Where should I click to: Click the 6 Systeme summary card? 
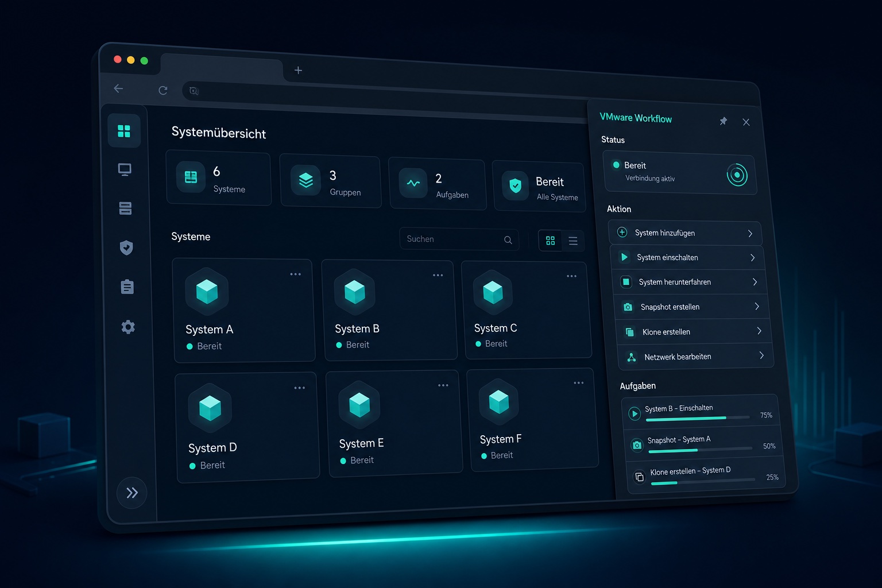(219, 179)
